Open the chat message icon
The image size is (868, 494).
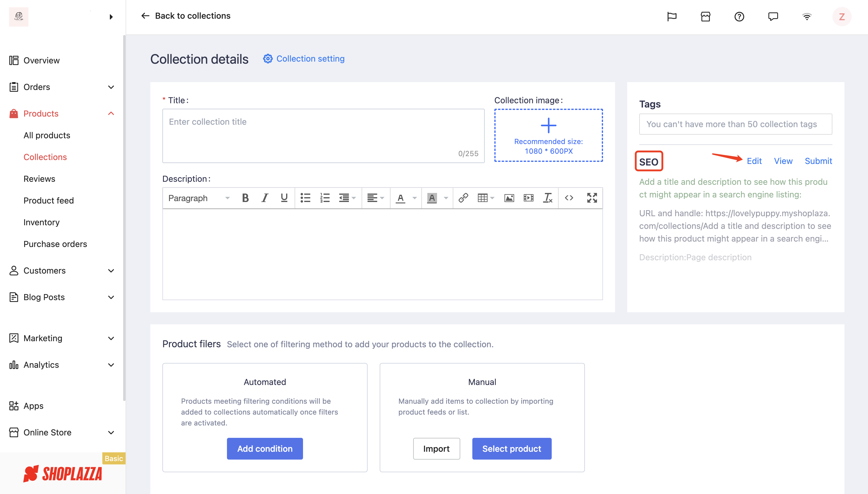pos(773,17)
